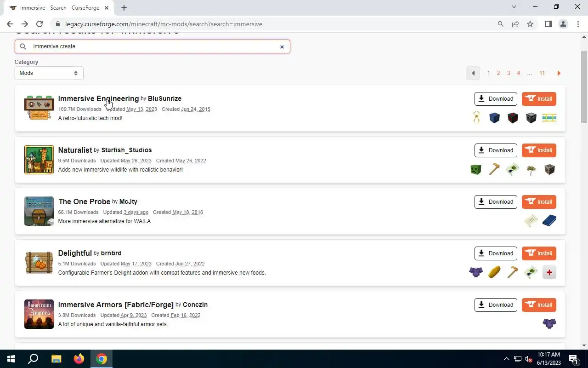The width and height of the screenshot is (588, 368).
Task: Open author McJty's profile
Action: pos(128,201)
